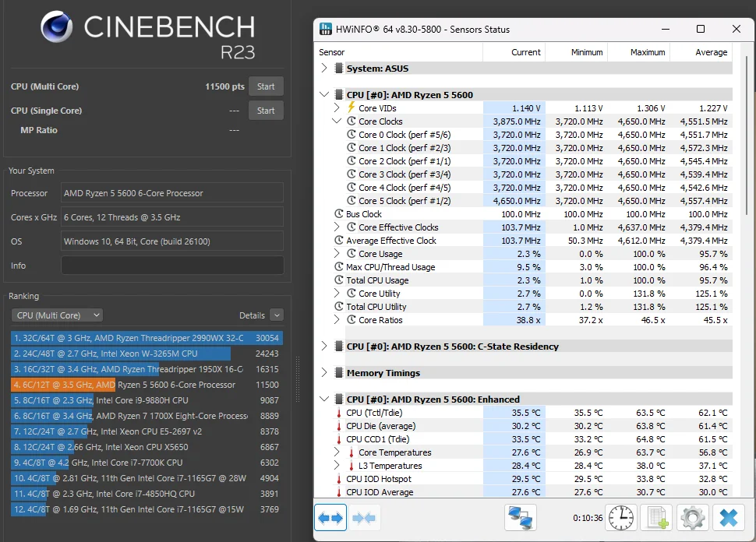Click the Total CPU Utility clock icon
This screenshot has height=542, width=756.
339,306
